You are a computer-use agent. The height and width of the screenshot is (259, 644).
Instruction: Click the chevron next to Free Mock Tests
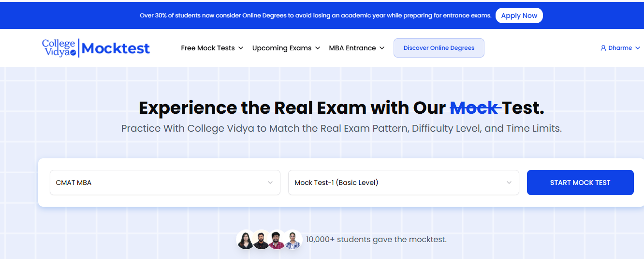click(241, 48)
